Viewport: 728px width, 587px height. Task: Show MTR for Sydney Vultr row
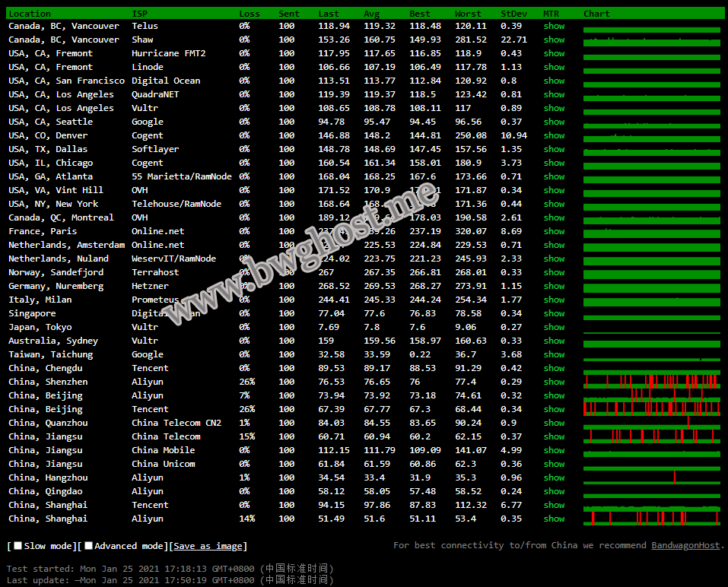(x=555, y=341)
